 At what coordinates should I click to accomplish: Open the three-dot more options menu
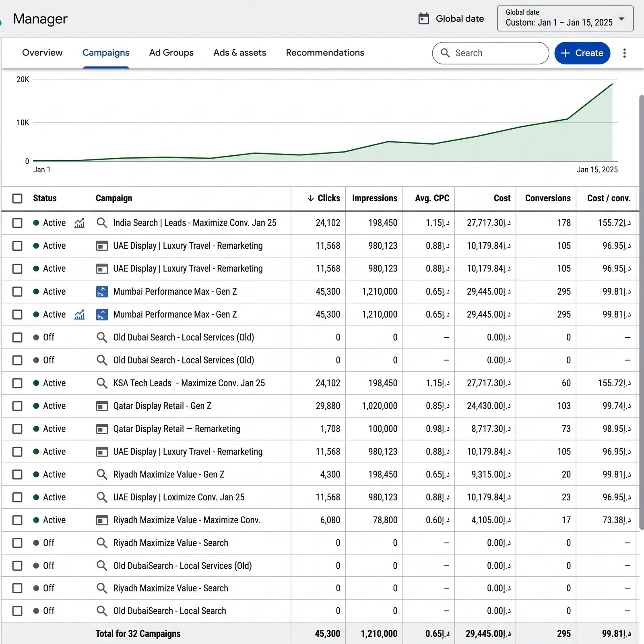(624, 53)
